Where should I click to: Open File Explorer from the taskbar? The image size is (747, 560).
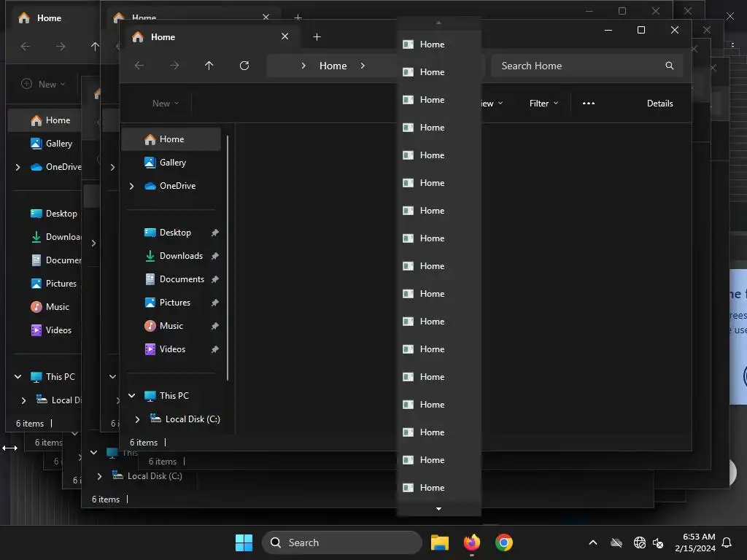(x=440, y=542)
